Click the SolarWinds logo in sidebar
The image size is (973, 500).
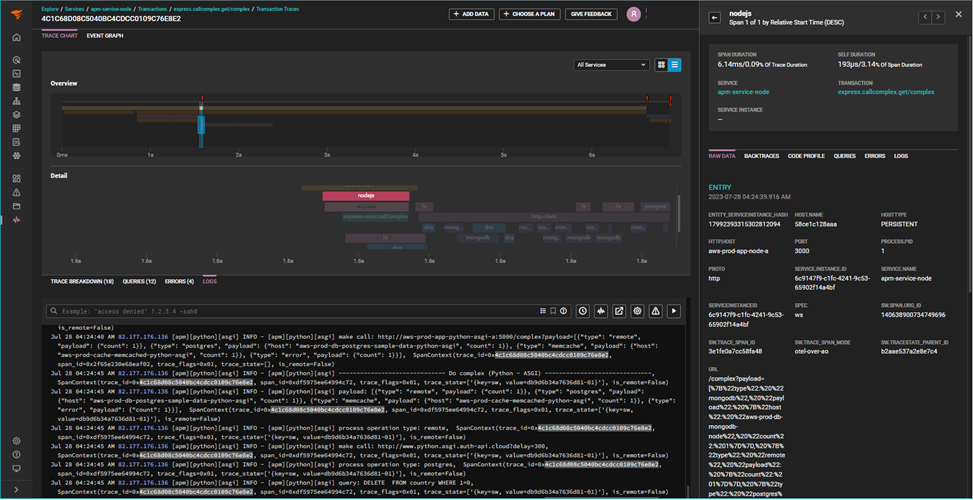(16, 13)
